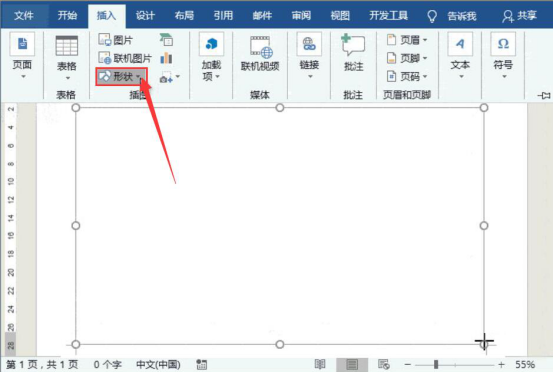This screenshot has height=372, width=554.
Task: Click the 55% zoom level
Action: 525,365
